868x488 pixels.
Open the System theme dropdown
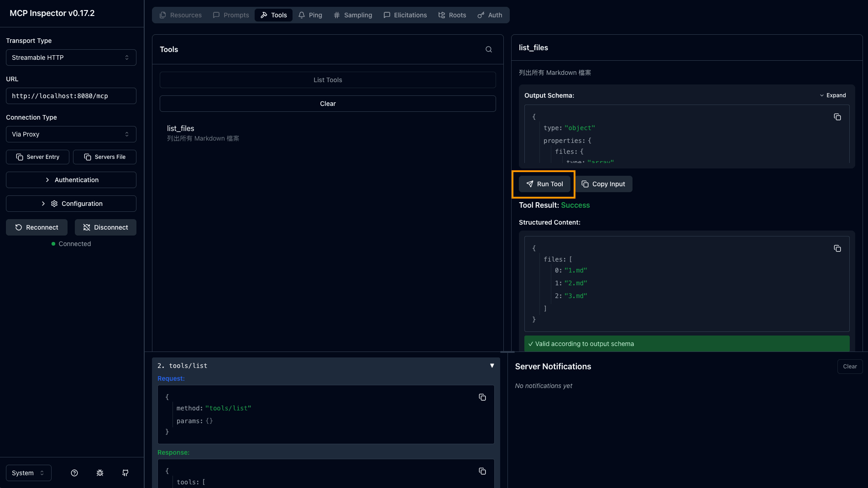coord(28,473)
